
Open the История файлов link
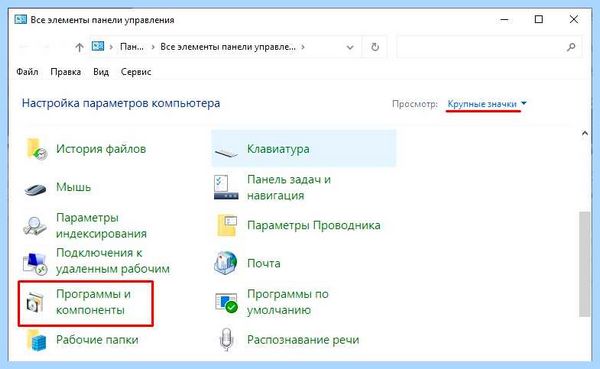click(x=101, y=149)
